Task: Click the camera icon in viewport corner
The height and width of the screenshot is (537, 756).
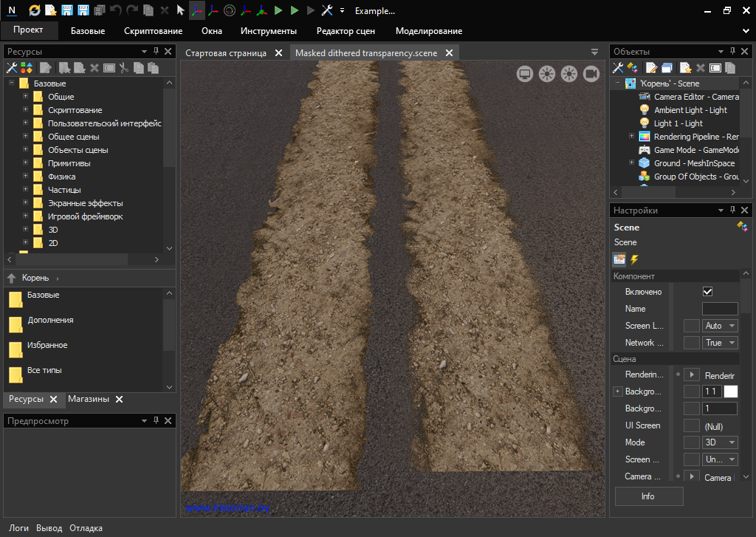Action: pos(591,73)
